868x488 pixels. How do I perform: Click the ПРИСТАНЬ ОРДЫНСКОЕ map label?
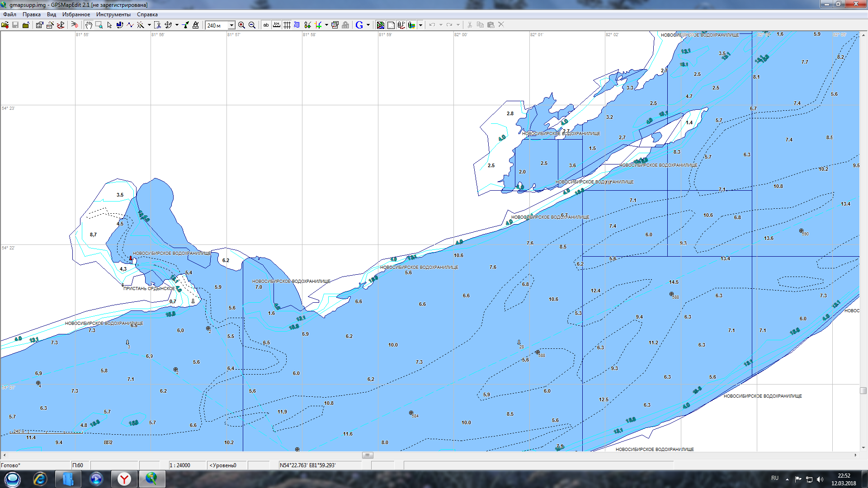point(149,288)
